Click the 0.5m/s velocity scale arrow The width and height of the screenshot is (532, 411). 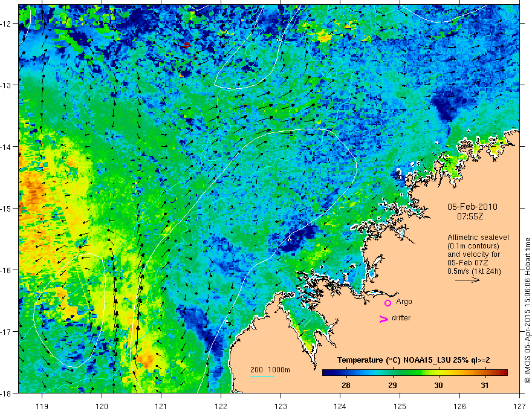(467, 280)
